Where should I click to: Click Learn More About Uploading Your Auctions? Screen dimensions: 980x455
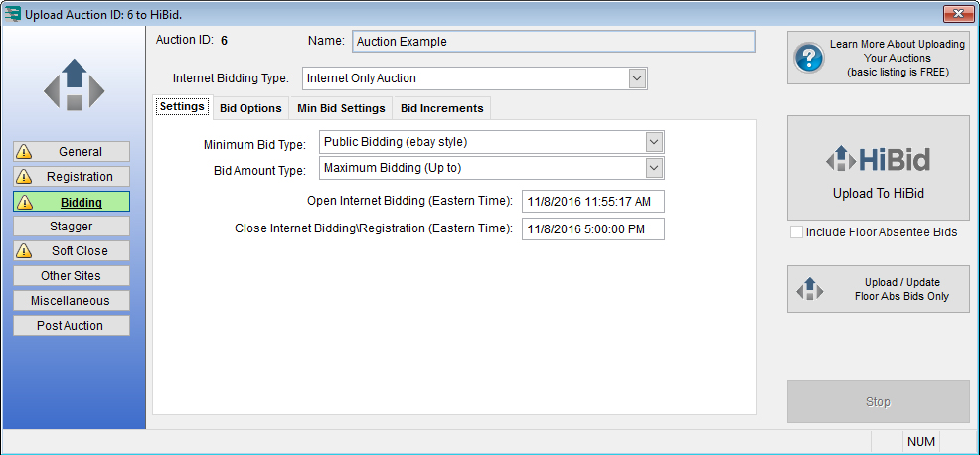pos(879,58)
